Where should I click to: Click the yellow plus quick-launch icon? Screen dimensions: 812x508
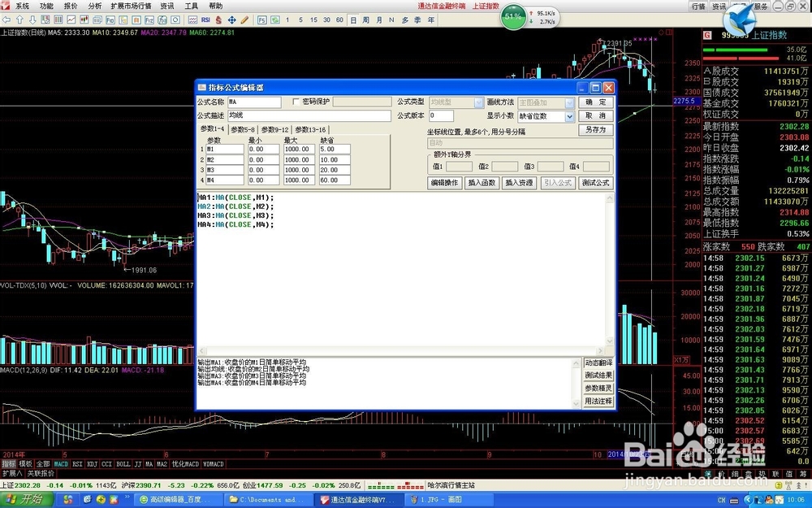click(x=101, y=500)
